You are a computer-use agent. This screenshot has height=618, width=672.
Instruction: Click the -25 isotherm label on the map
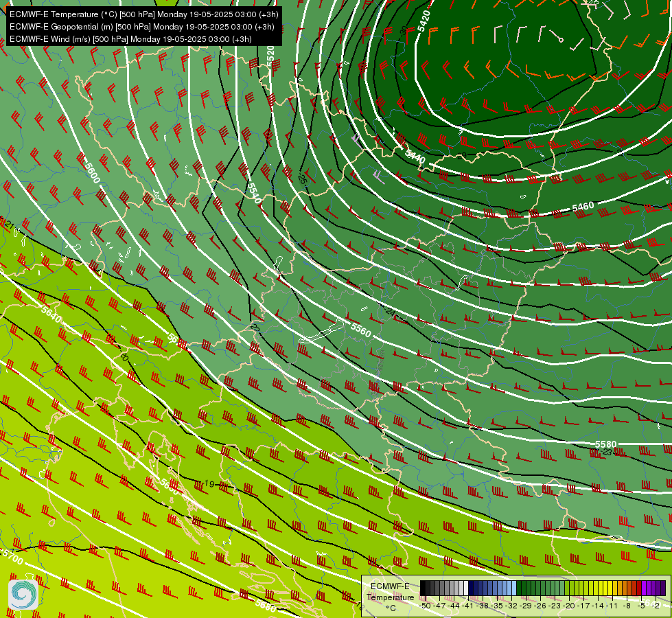302,179
